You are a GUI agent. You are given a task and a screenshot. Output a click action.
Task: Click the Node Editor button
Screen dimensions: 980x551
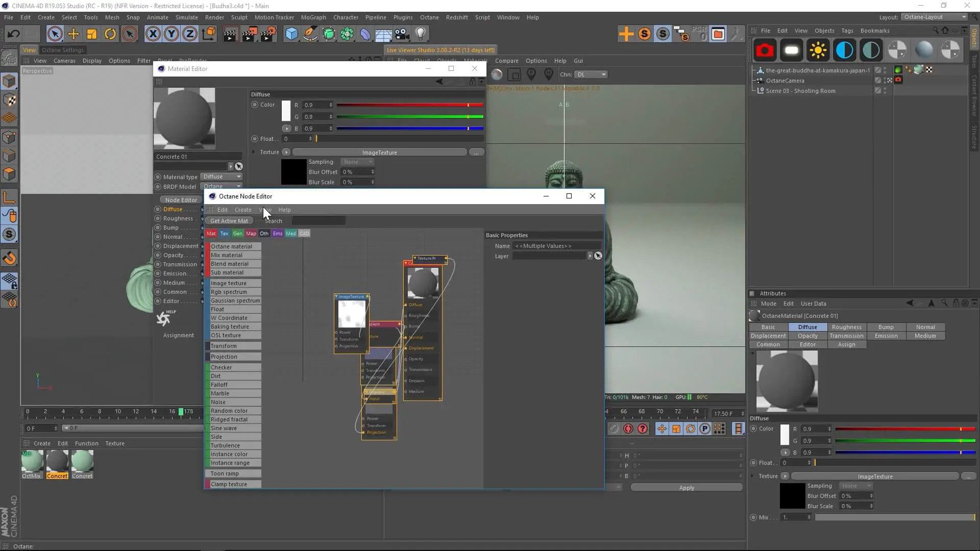pyautogui.click(x=181, y=200)
